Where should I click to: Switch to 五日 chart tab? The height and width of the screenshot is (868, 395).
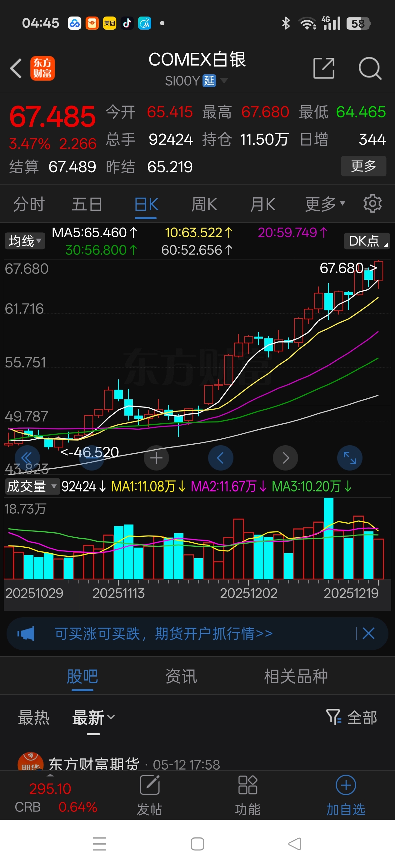coord(87,204)
